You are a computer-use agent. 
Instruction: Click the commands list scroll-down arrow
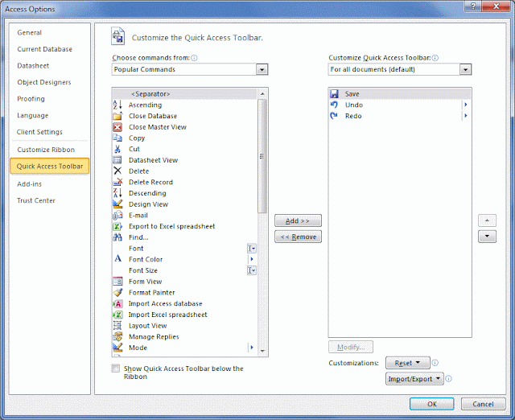262,351
